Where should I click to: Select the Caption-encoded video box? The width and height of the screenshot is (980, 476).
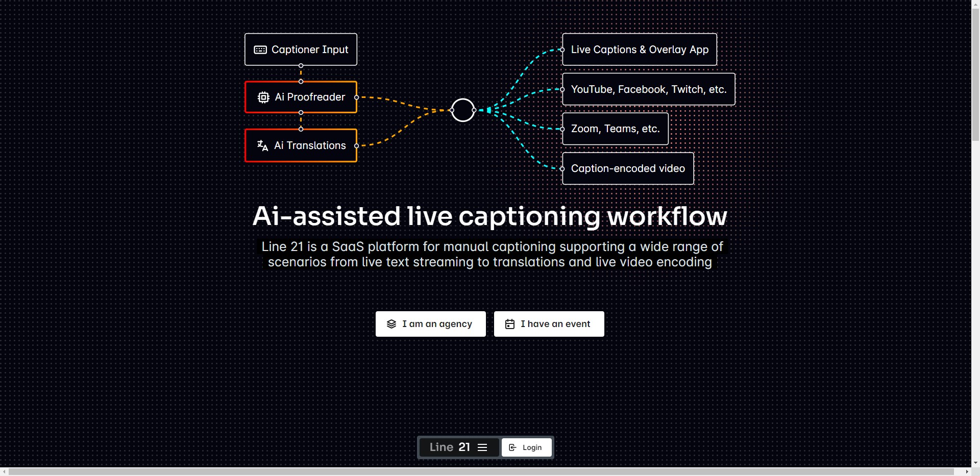628,168
